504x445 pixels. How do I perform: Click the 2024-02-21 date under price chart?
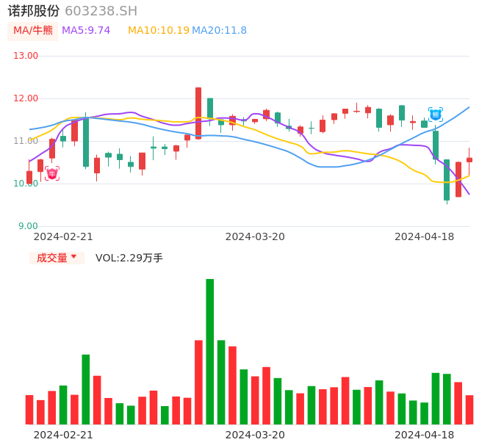click(63, 236)
